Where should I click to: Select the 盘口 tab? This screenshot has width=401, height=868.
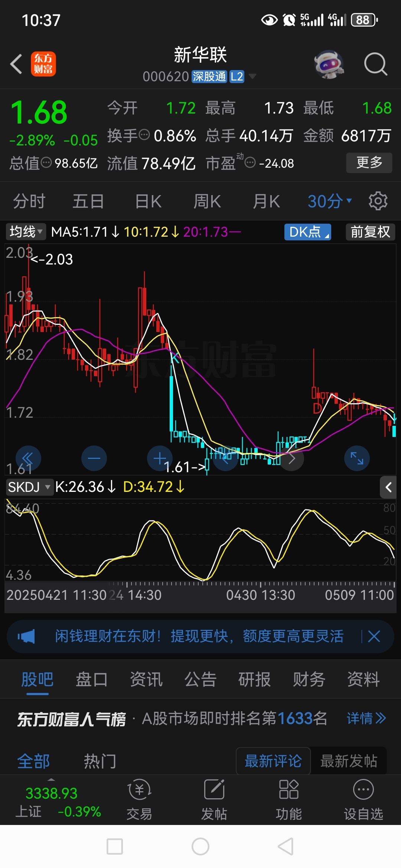click(x=92, y=680)
